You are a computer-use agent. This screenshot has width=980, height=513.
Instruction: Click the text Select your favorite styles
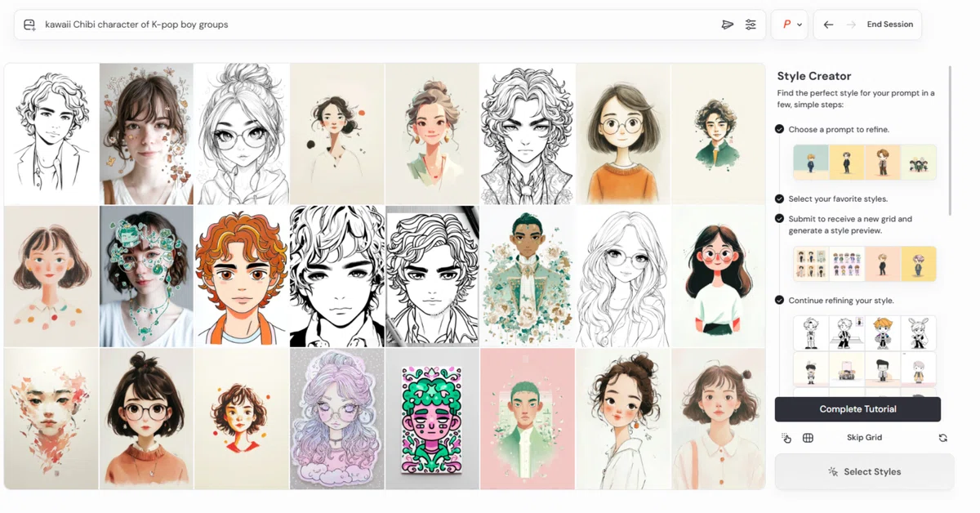point(838,199)
